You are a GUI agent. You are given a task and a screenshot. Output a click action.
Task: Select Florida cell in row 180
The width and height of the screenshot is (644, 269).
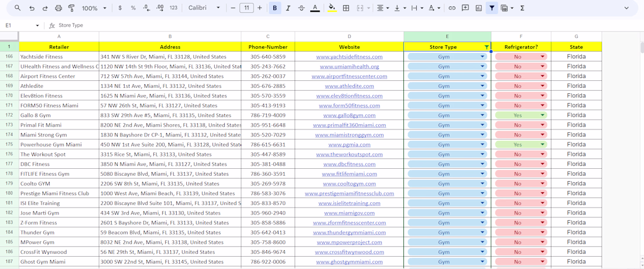(576, 193)
